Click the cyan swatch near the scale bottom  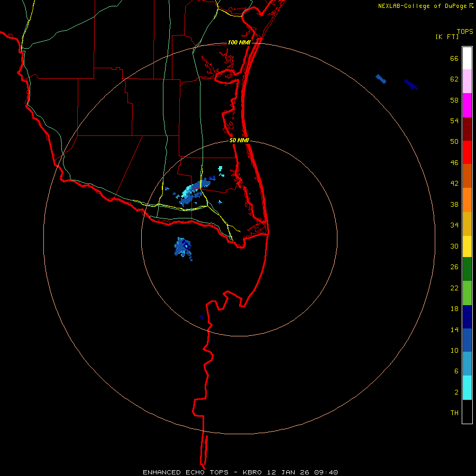(467, 388)
